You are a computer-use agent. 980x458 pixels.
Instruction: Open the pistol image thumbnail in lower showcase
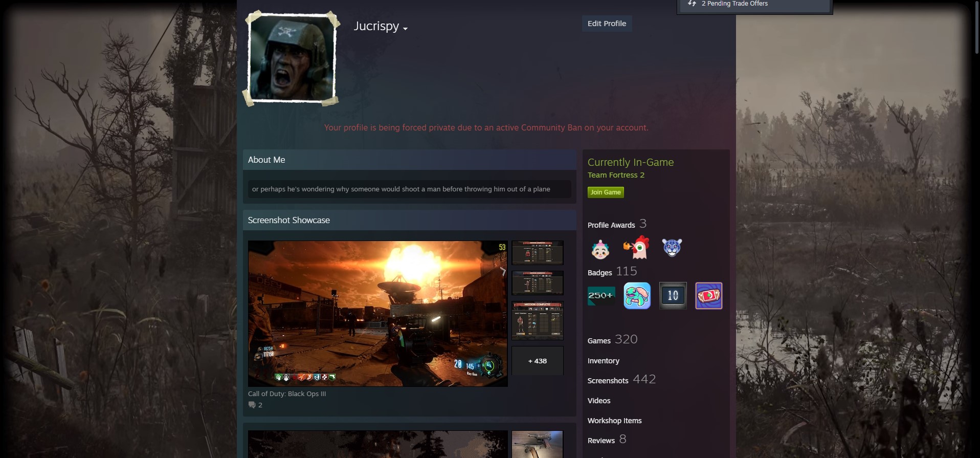point(538,444)
